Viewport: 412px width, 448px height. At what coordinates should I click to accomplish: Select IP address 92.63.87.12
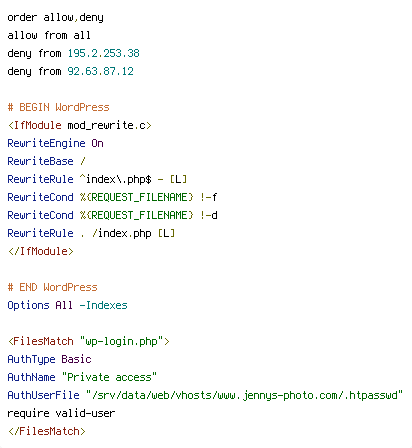click(100, 71)
